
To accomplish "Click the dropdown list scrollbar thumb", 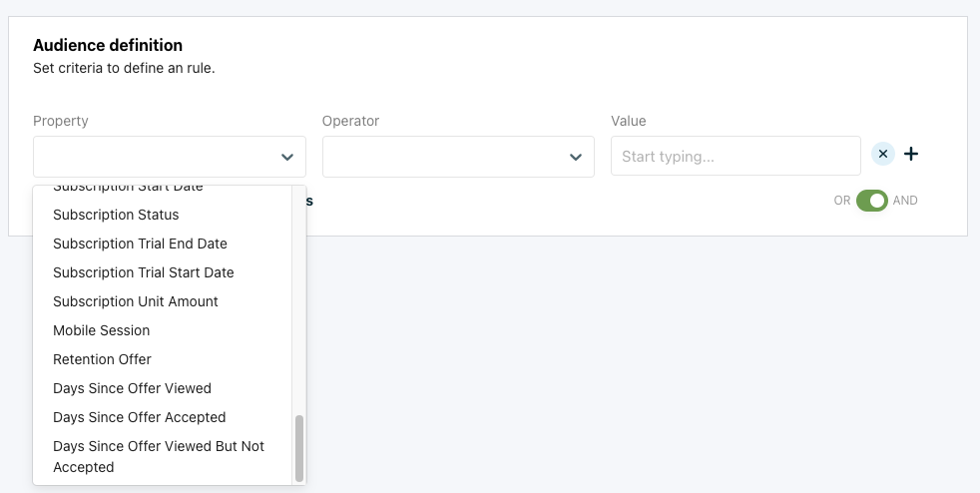I will (x=299, y=447).
